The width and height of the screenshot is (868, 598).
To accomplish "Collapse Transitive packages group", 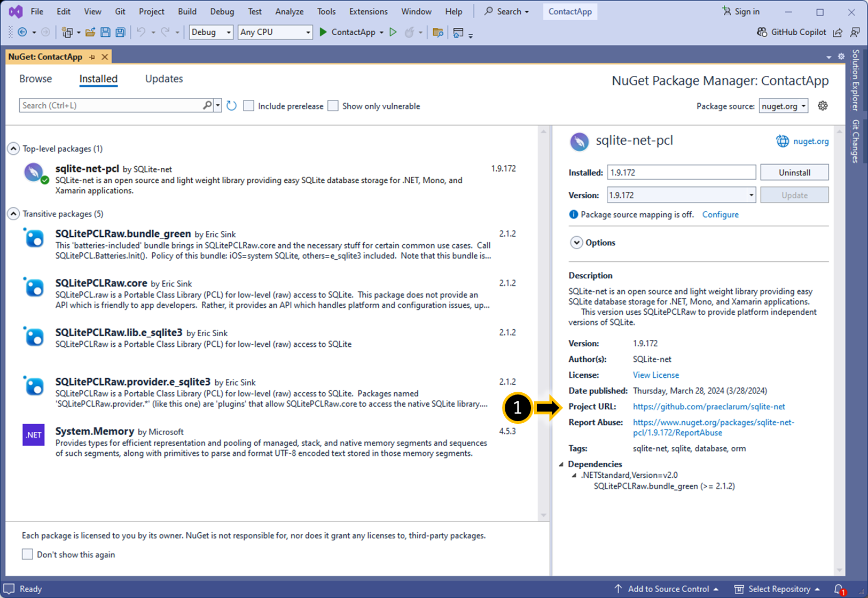I will (x=13, y=214).
